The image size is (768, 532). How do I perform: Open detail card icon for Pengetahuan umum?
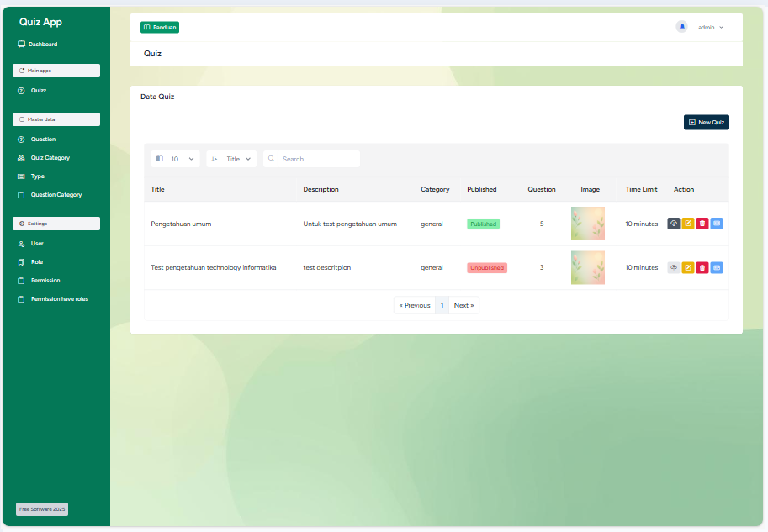pyautogui.click(x=717, y=224)
